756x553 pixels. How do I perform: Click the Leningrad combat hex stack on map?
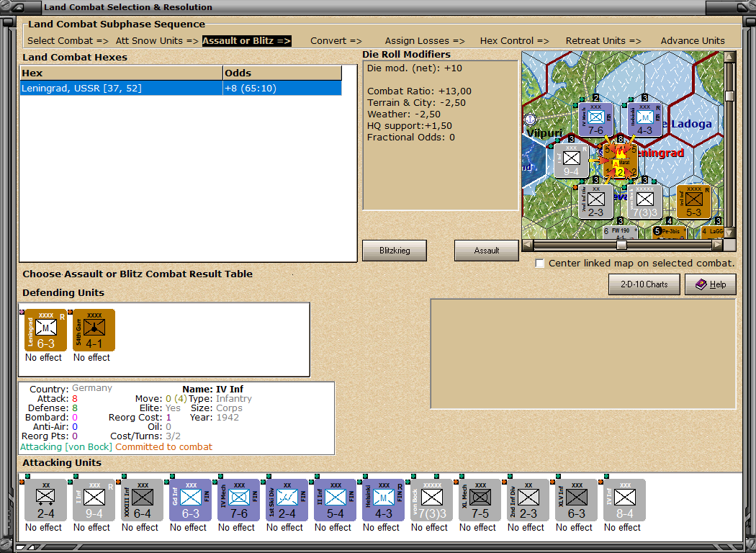click(x=620, y=161)
